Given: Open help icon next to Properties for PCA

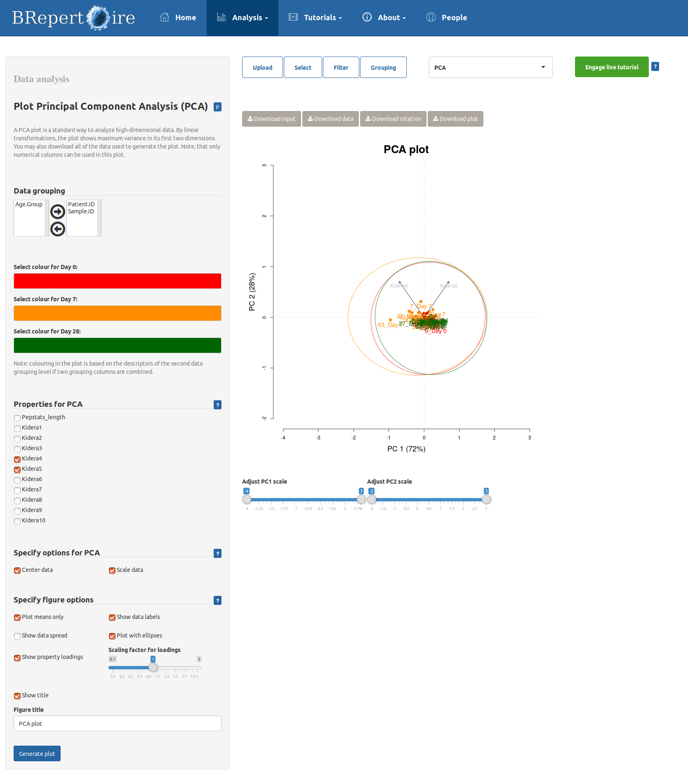Looking at the screenshot, I should (217, 405).
